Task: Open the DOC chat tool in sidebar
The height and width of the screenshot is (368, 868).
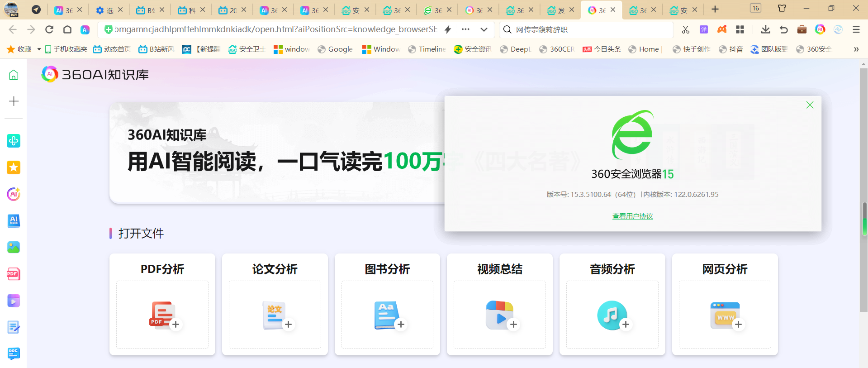Action: point(14,354)
